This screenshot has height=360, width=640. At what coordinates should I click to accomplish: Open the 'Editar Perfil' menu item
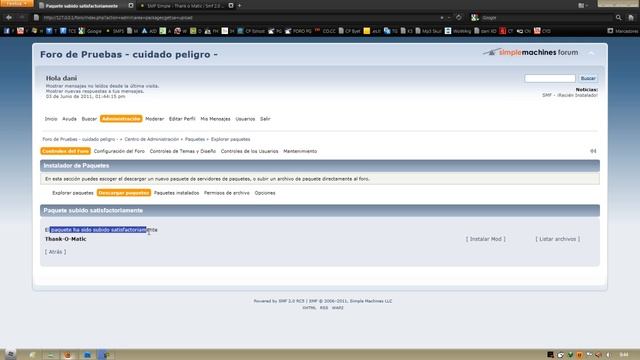[x=182, y=119]
